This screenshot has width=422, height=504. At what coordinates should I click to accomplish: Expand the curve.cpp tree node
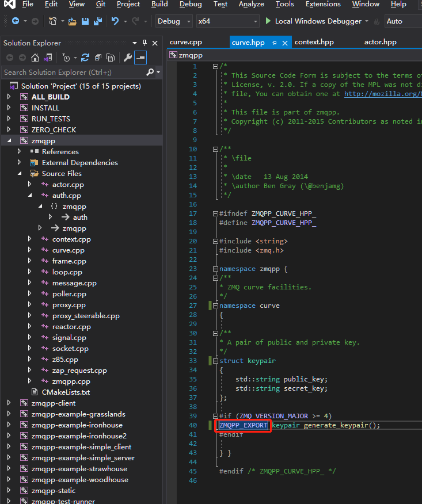click(29, 250)
